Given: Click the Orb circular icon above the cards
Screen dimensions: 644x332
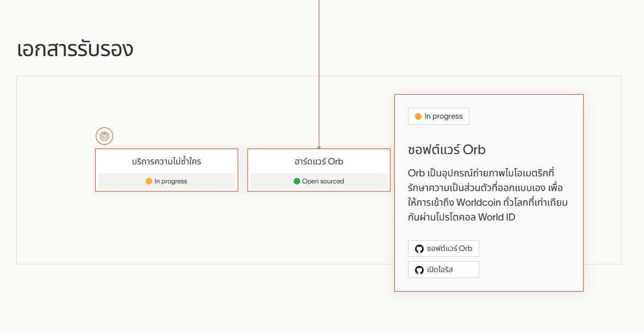Looking at the screenshot, I should click(104, 136).
